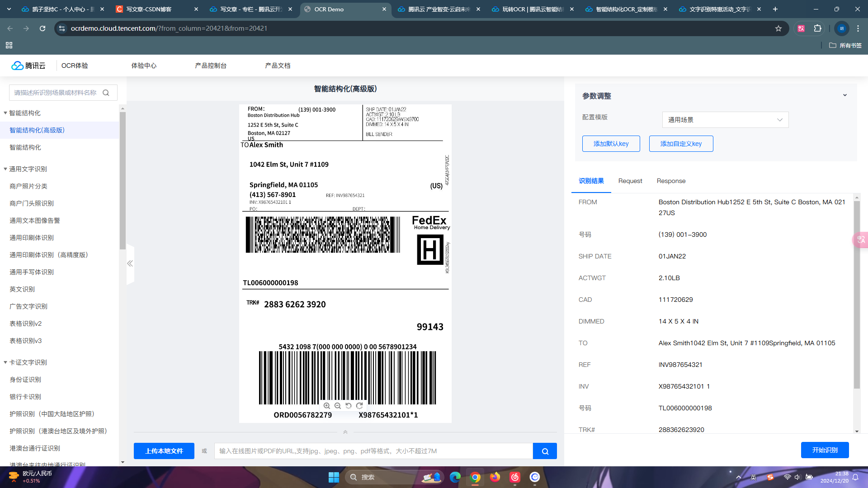Open the tab search dropdown in Chrome
This screenshot has height=488, width=868.
(x=9, y=9)
